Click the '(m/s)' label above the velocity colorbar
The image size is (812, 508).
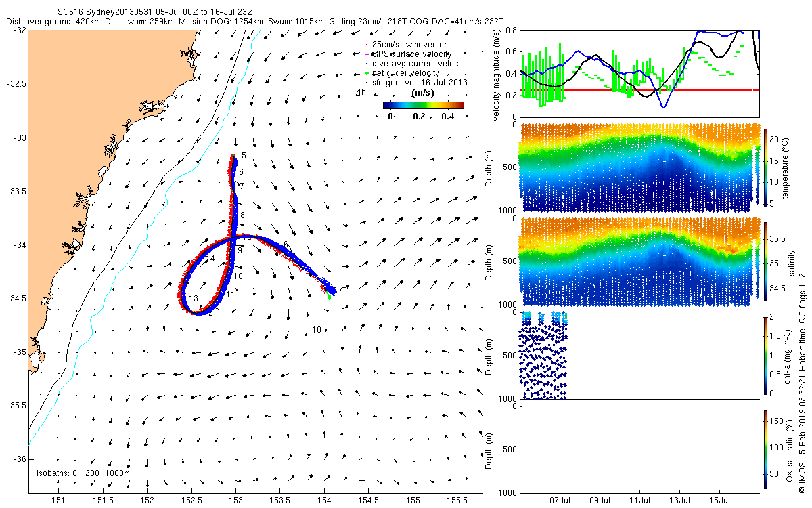pos(423,93)
